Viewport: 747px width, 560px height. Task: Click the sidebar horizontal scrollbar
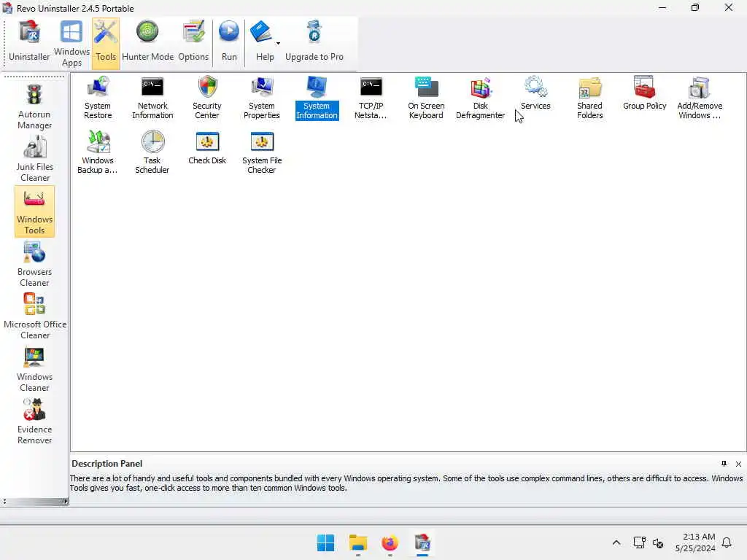34,502
